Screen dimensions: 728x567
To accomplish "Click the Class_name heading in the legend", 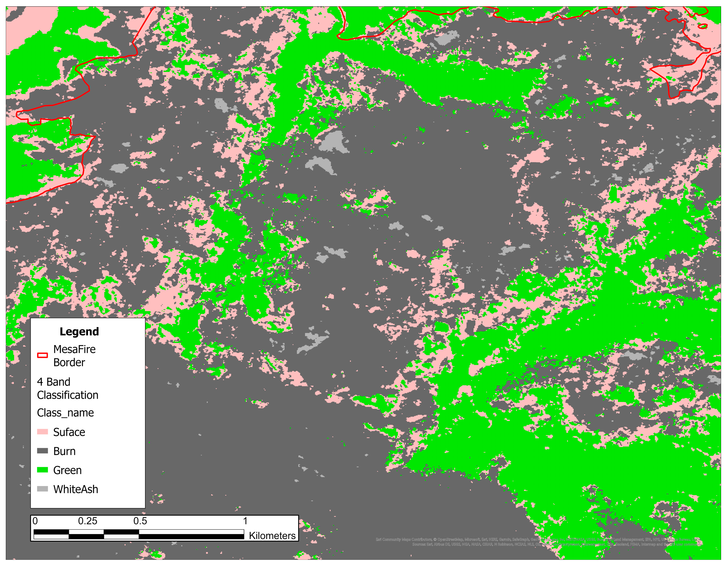I will 66,413.
